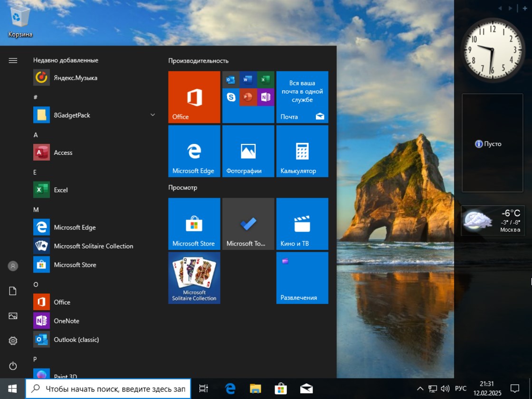Expand the 8GadgetPack folder chevron

(x=152, y=115)
